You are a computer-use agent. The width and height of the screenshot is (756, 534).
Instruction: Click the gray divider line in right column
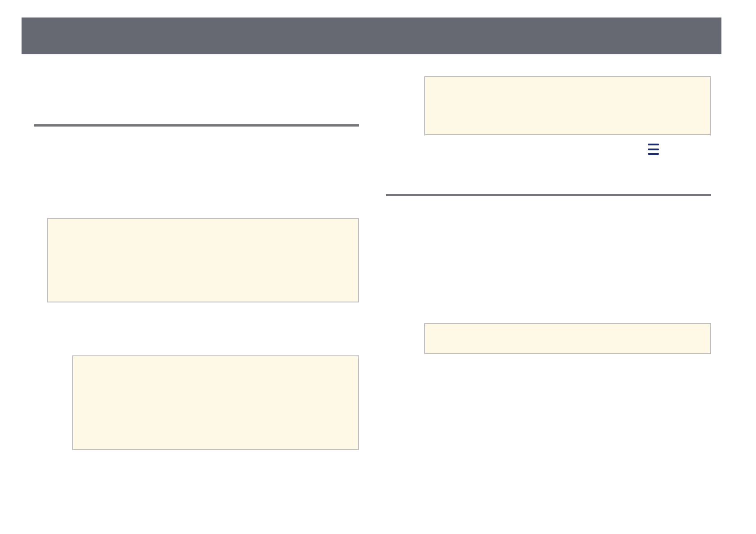548,195
